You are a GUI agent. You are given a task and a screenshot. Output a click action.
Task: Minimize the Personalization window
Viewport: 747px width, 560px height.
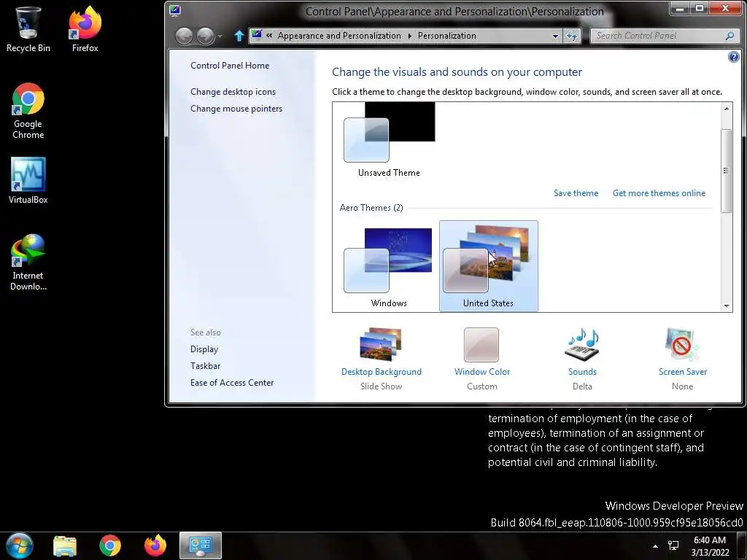(x=680, y=8)
